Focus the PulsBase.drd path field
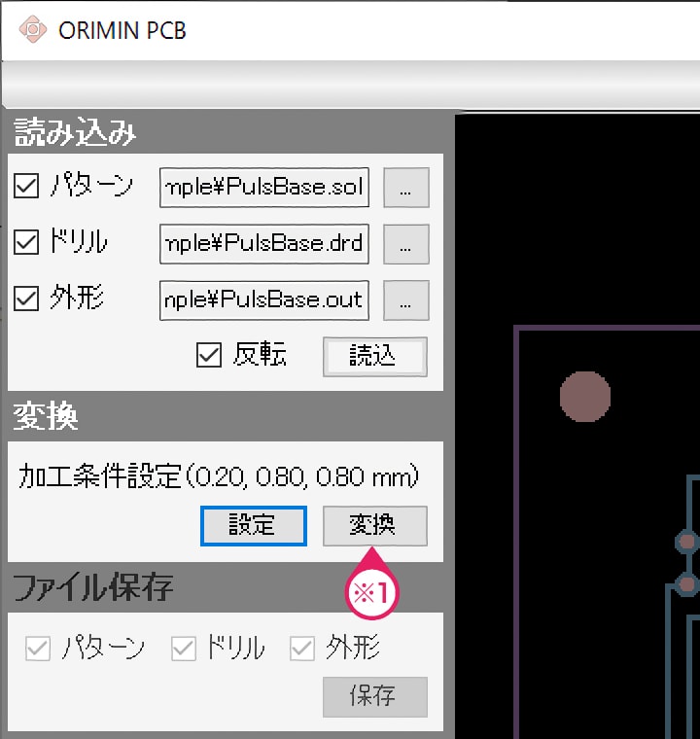The width and height of the screenshot is (700, 739). coord(264,244)
